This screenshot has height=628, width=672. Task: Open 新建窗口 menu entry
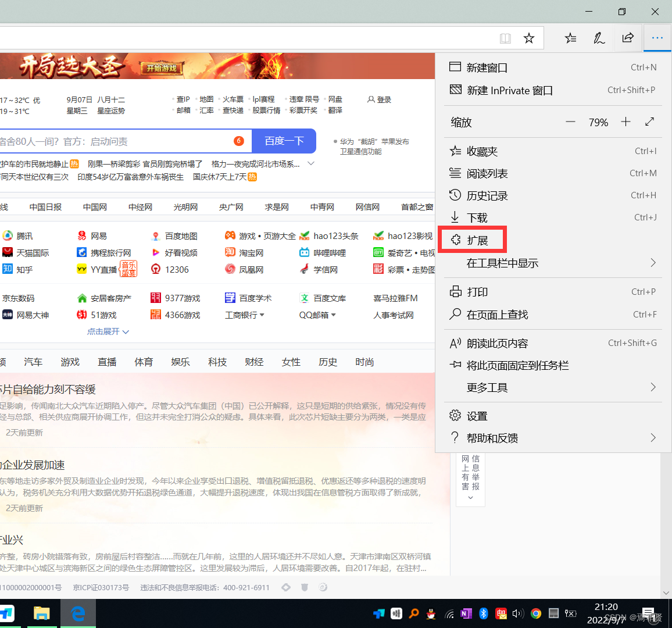pos(553,67)
